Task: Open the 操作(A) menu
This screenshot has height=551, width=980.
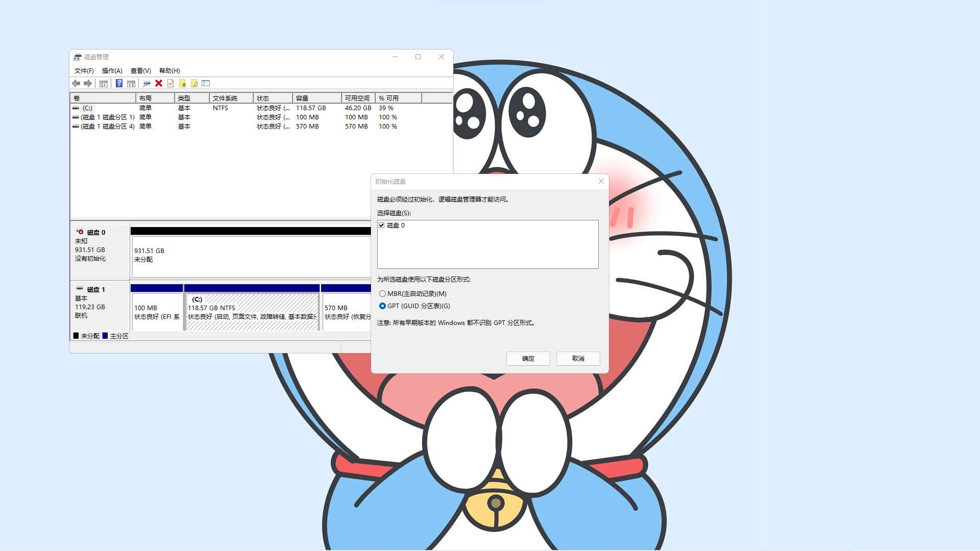Action: [112, 71]
